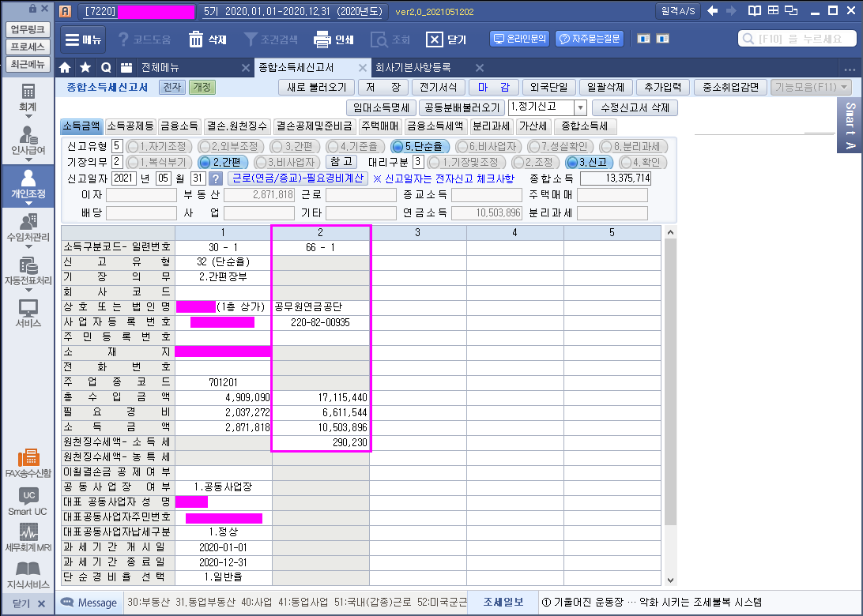Click 임대소득명세 button

pos(381,107)
